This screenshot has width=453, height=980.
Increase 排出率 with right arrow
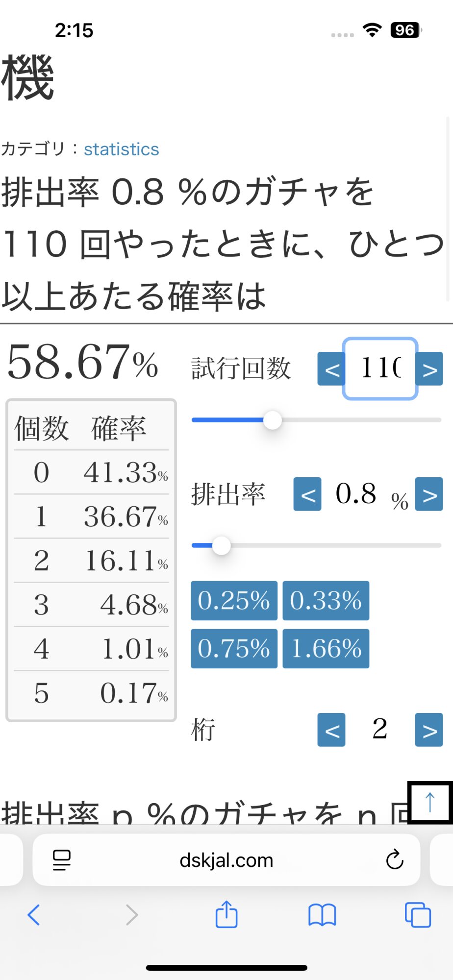pyautogui.click(x=429, y=494)
